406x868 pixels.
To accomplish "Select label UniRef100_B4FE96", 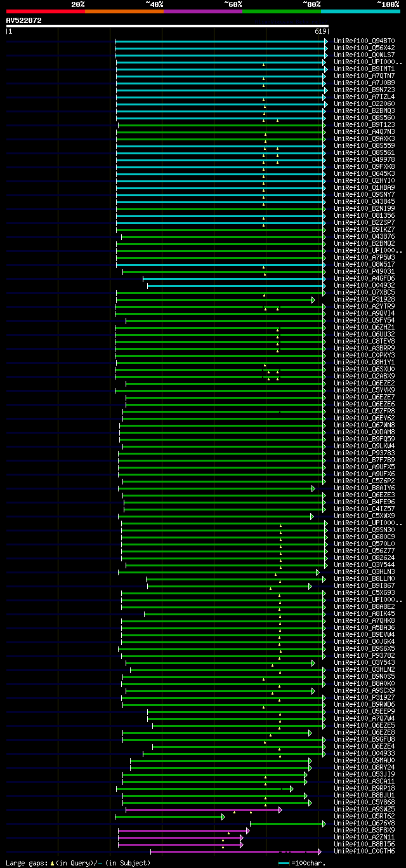I will click(x=364, y=502).
